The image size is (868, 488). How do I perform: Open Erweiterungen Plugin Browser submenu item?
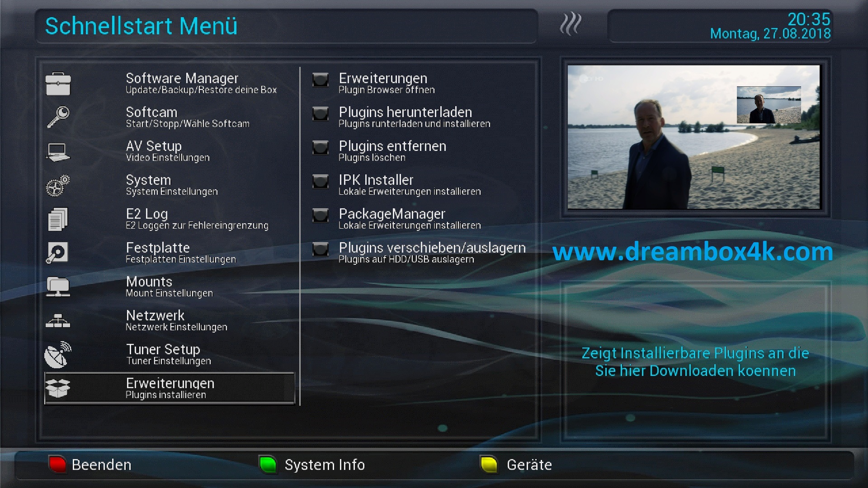419,84
